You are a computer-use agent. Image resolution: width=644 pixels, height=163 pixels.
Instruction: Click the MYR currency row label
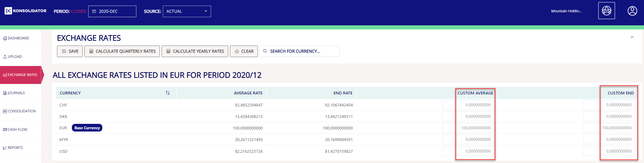click(x=64, y=140)
